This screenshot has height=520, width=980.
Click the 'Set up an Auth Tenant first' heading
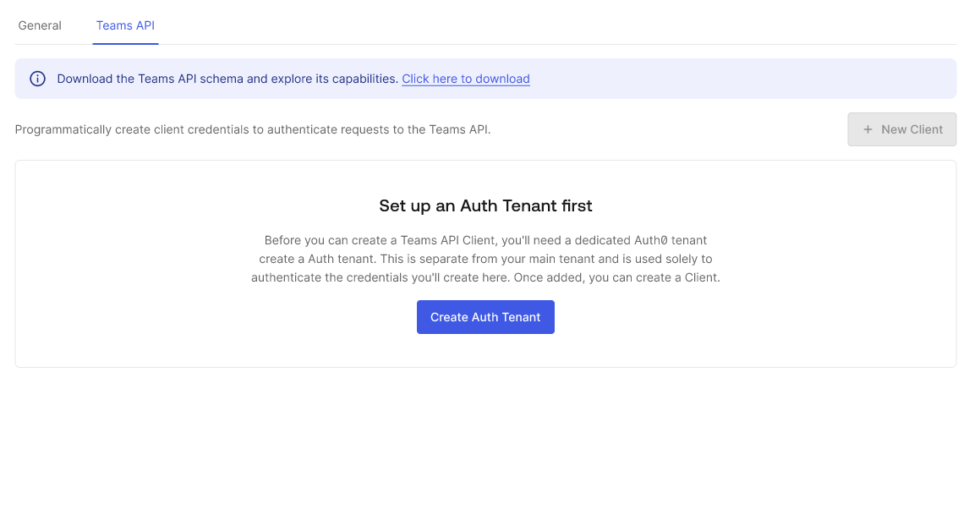click(485, 205)
